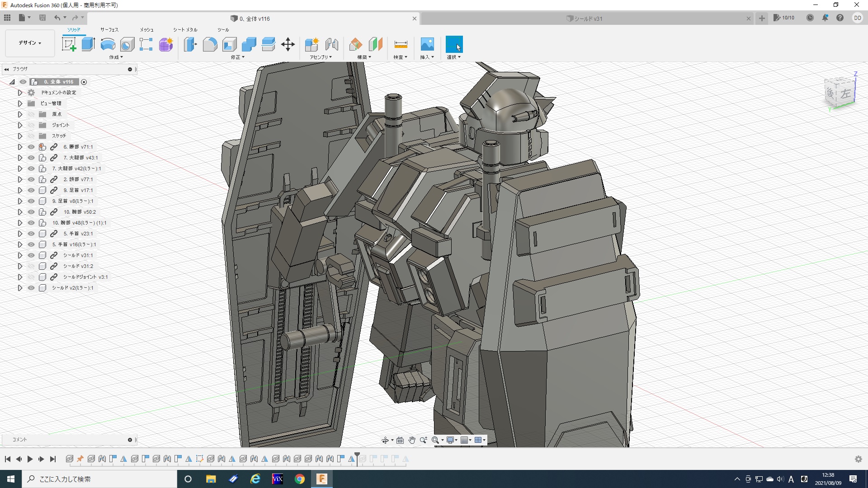This screenshot has width=868, height=488.
Task: Toggle visibility of シールド v31:1
Action: (31, 255)
